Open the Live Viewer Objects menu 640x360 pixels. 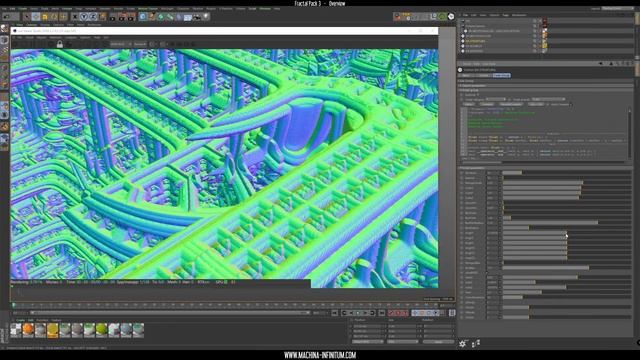(42, 38)
